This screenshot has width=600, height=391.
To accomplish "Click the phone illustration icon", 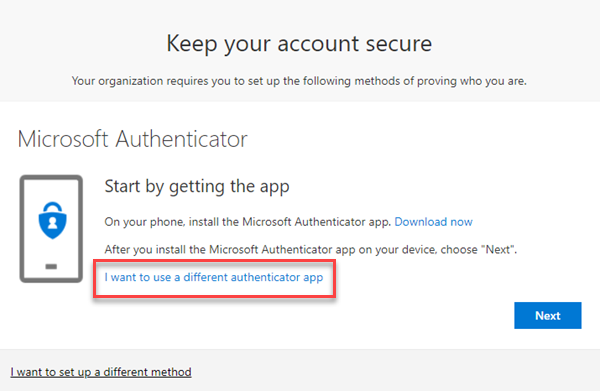I will click(x=51, y=229).
